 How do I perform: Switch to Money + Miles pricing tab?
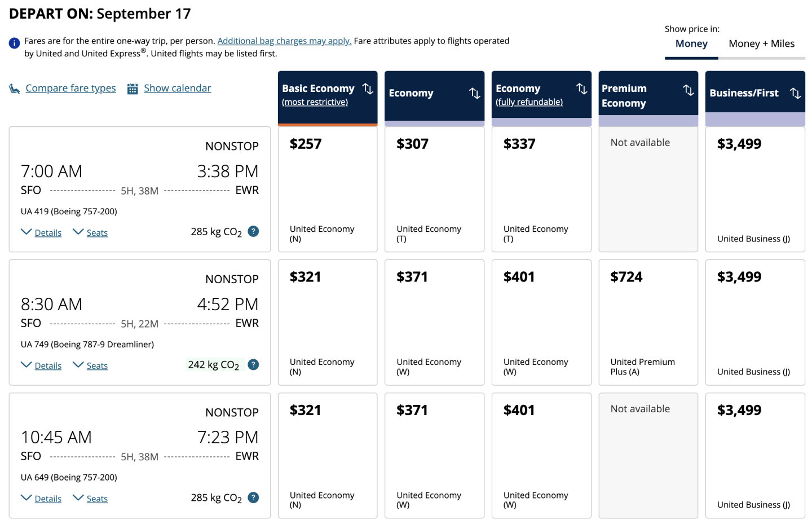761,44
